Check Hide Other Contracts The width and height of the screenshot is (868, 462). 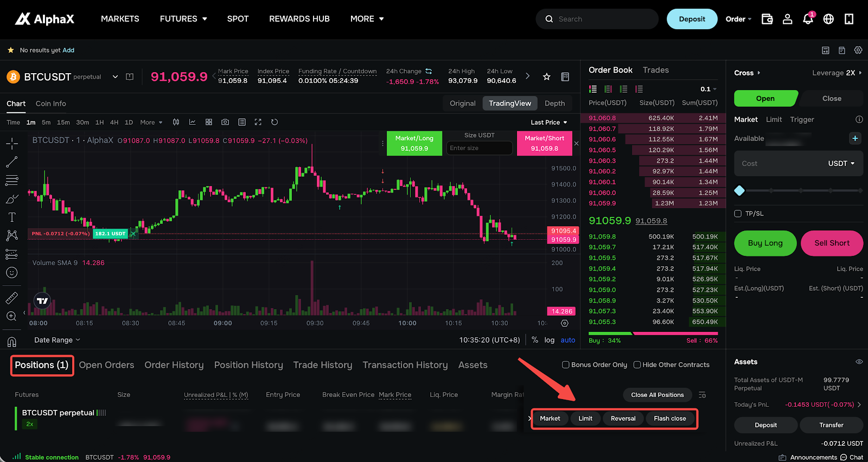click(x=637, y=365)
